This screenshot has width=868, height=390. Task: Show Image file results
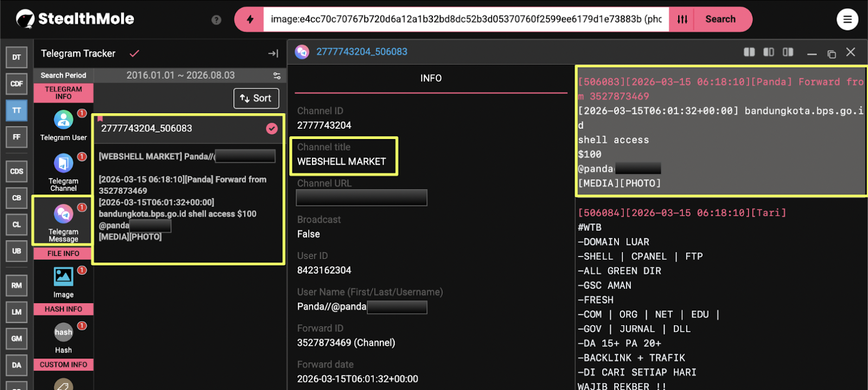tap(63, 282)
